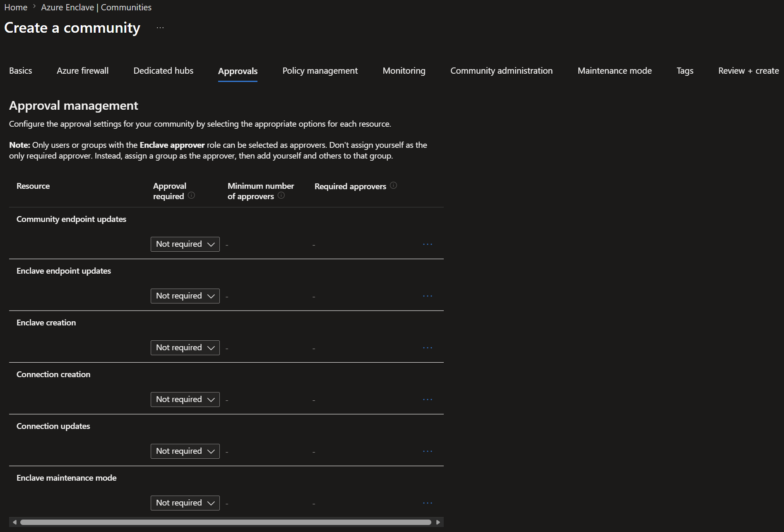Screen dimensions: 784x532
Task: Open ellipsis menu for Connection creation row
Action: tap(428, 400)
